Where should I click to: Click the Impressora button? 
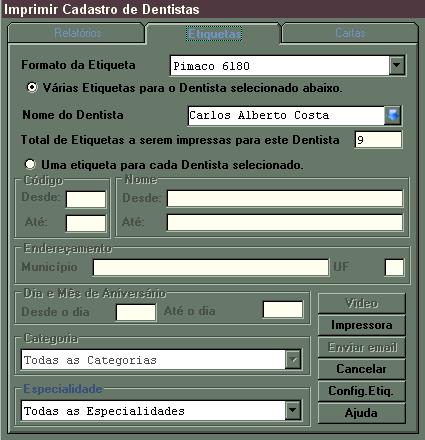point(362,325)
